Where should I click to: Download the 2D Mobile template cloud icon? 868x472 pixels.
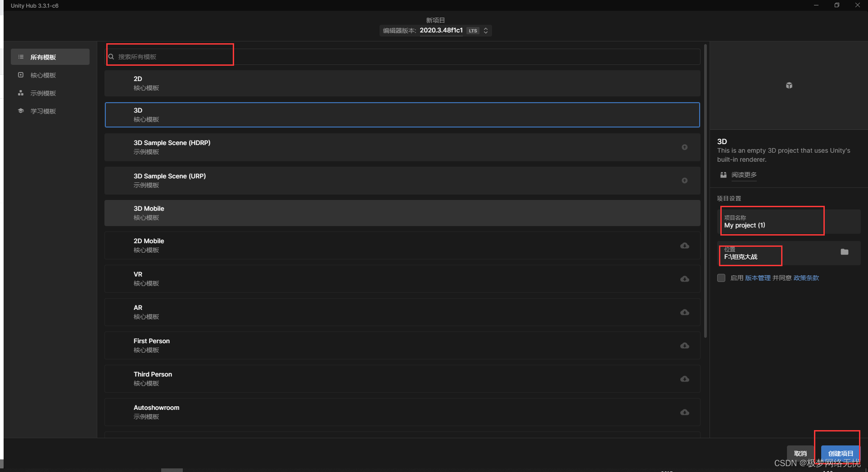684,245
